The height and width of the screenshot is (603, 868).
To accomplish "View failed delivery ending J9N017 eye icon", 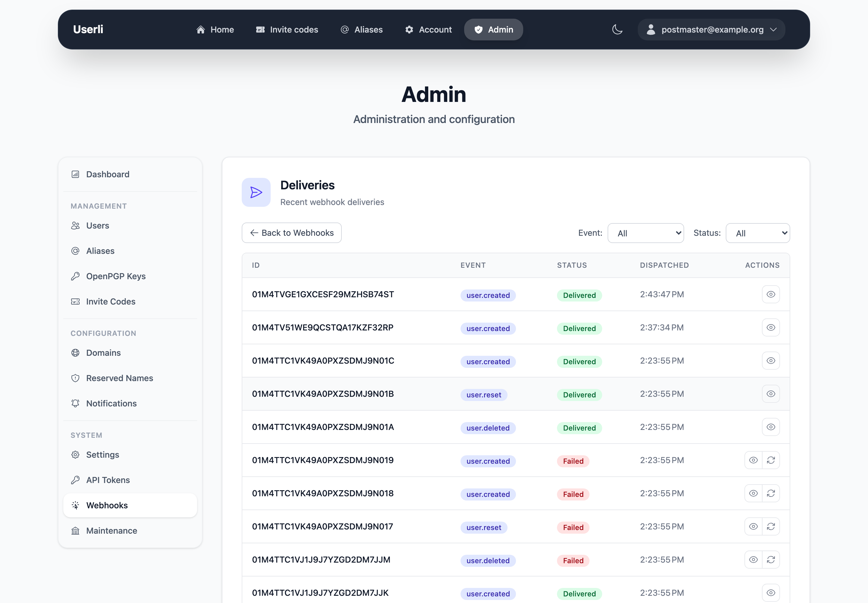I will point(753,527).
